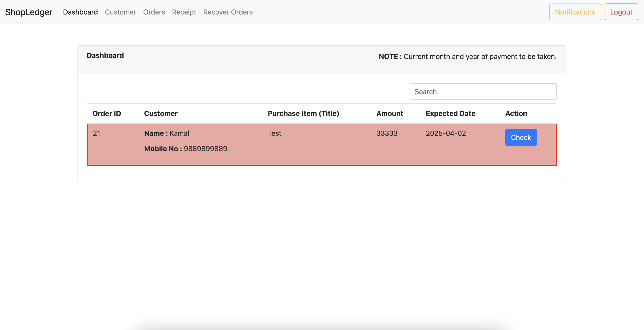Open the Orders nav link
Image resolution: width=644 pixels, height=330 pixels.
(154, 12)
